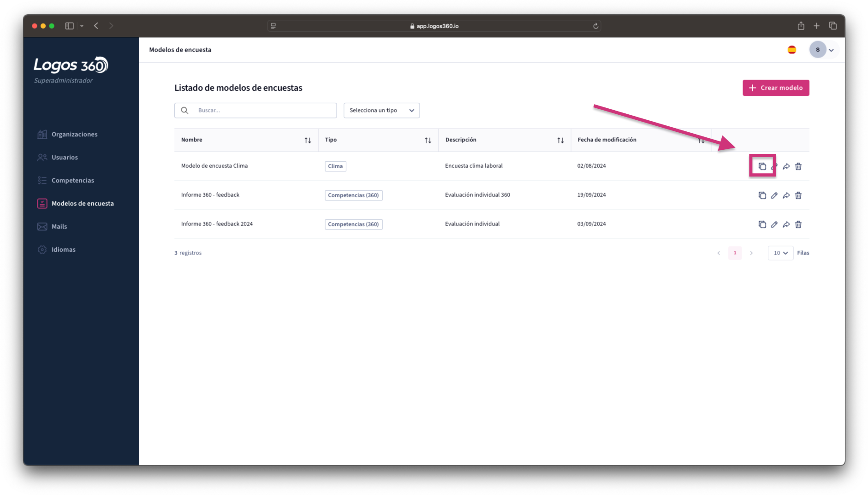
Task: Duplicate the Informe 360 - feedback row
Action: pos(762,195)
